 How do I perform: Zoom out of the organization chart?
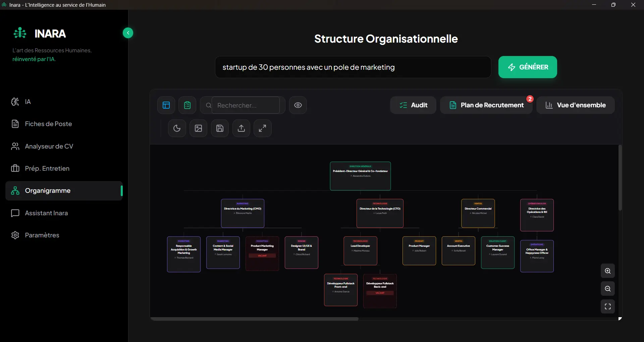coord(608,289)
